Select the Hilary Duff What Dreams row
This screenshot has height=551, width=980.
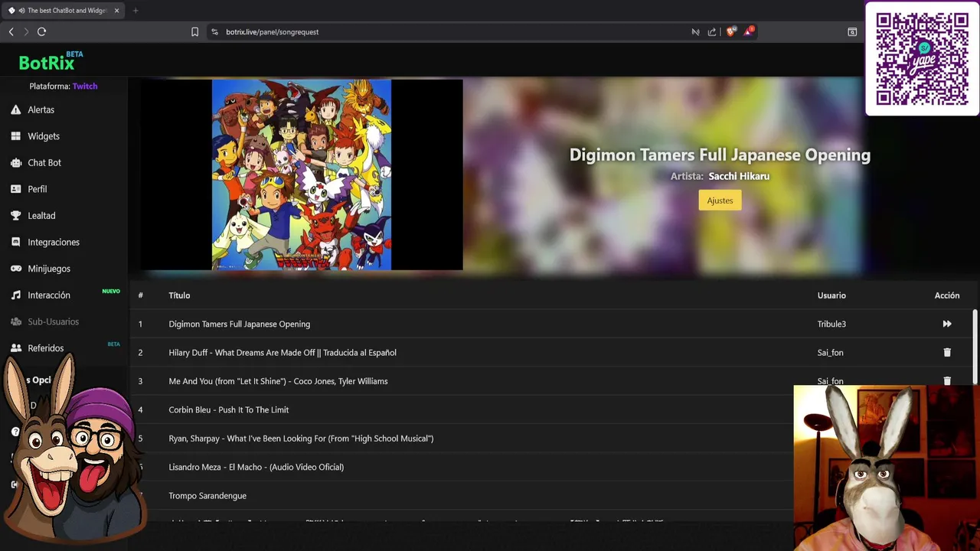[x=551, y=352]
